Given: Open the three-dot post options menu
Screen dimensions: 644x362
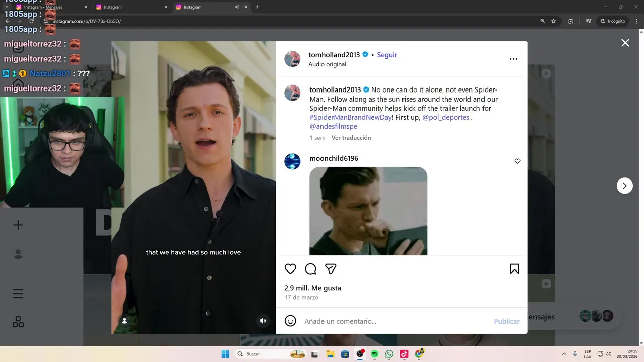Looking at the screenshot, I should tap(513, 59).
